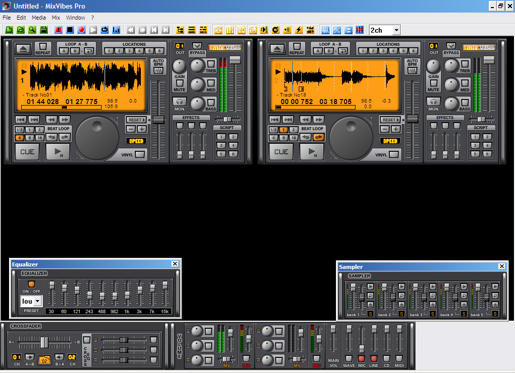Click Sampler bank 5 play button
Image resolution: width=515 pixels, height=373 pixels.
(x=495, y=286)
